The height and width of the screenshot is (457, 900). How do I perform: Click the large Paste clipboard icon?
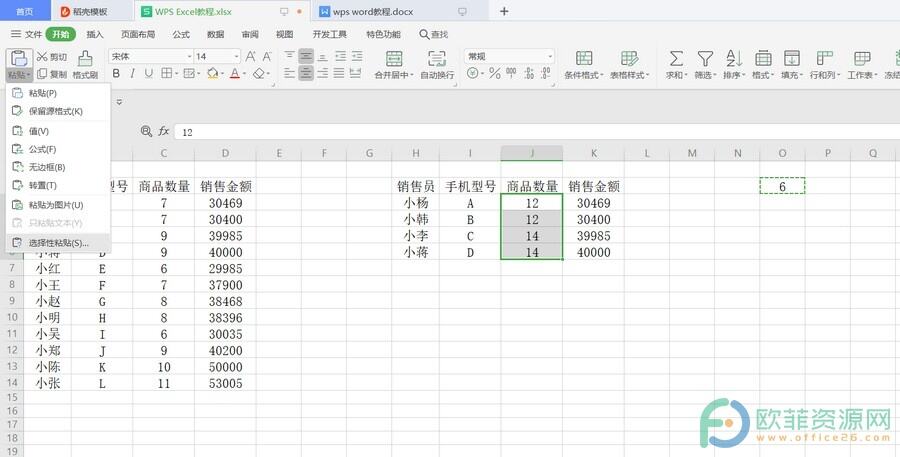[19, 59]
